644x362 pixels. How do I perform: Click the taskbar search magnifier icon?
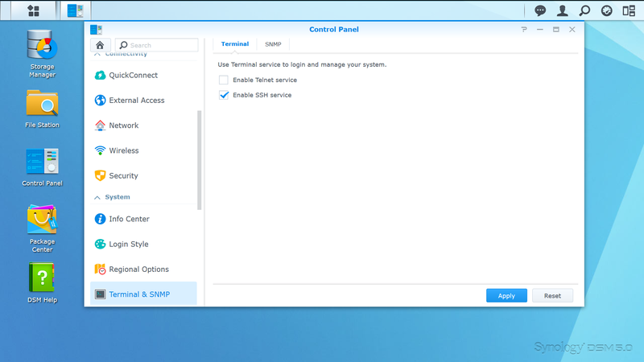click(584, 10)
